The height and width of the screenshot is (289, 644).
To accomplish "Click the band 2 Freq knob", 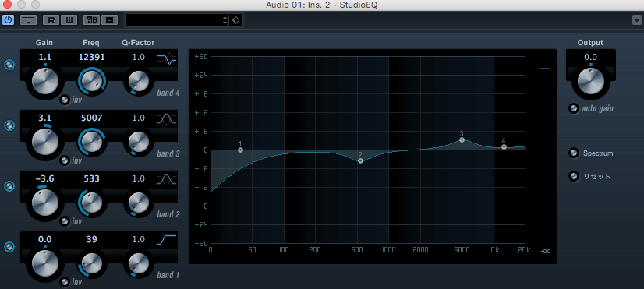I will (91, 202).
